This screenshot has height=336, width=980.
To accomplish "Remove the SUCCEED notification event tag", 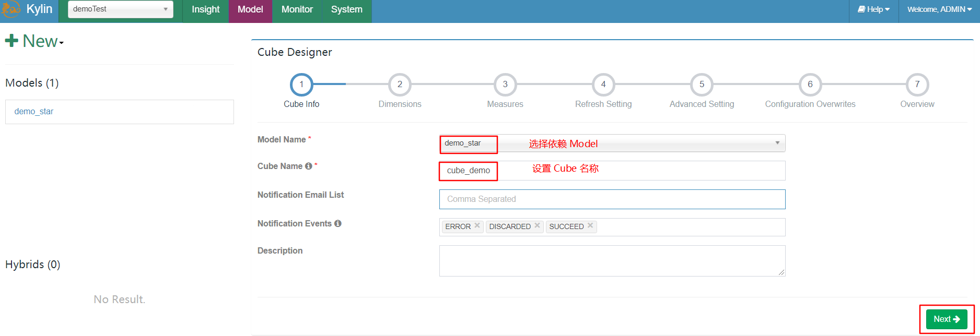I will 590,226.
